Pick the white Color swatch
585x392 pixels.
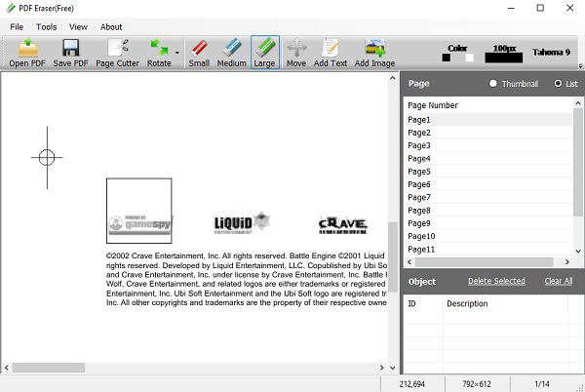pos(470,58)
